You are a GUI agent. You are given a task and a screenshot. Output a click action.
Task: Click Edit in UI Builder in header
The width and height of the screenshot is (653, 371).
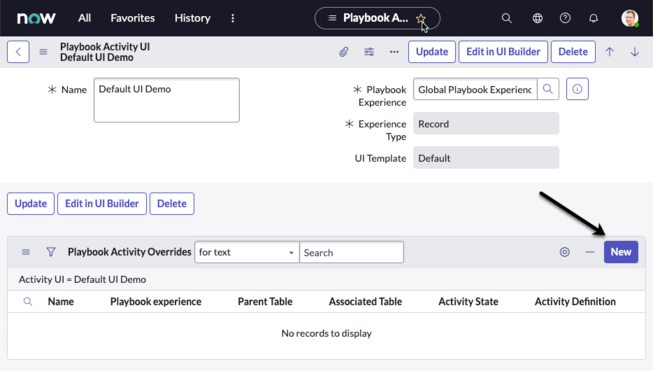pyautogui.click(x=503, y=52)
